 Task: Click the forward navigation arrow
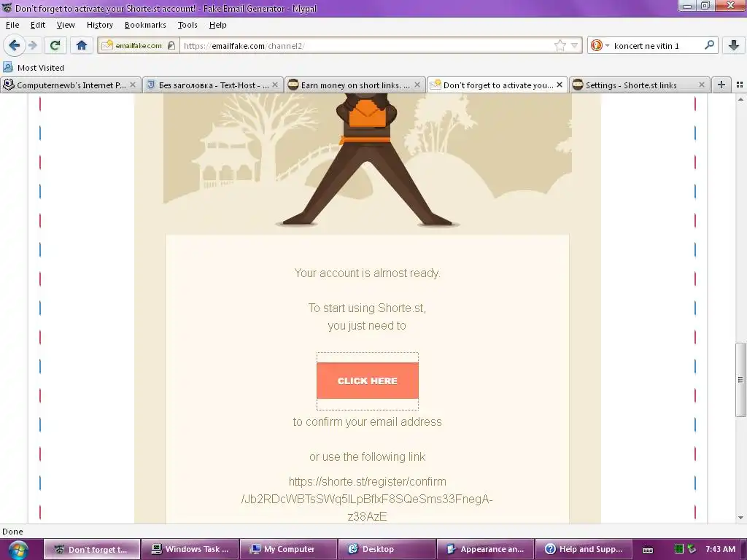click(32, 46)
